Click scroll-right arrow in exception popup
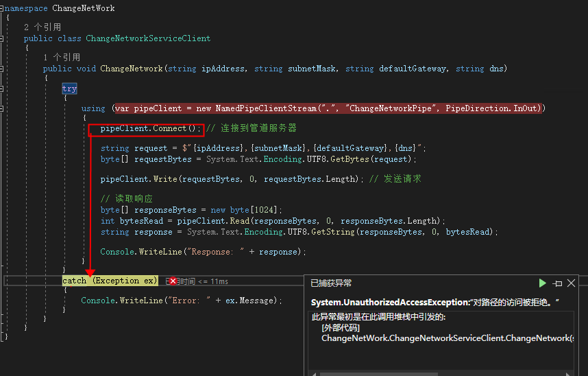Screen dimensions: 588x376 pos(568,374)
